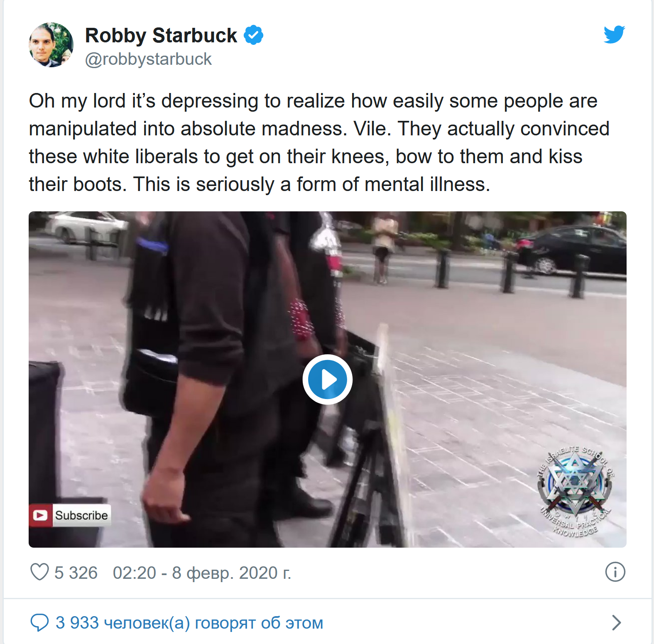
Task: Open the tweet info icon
Action: (615, 572)
